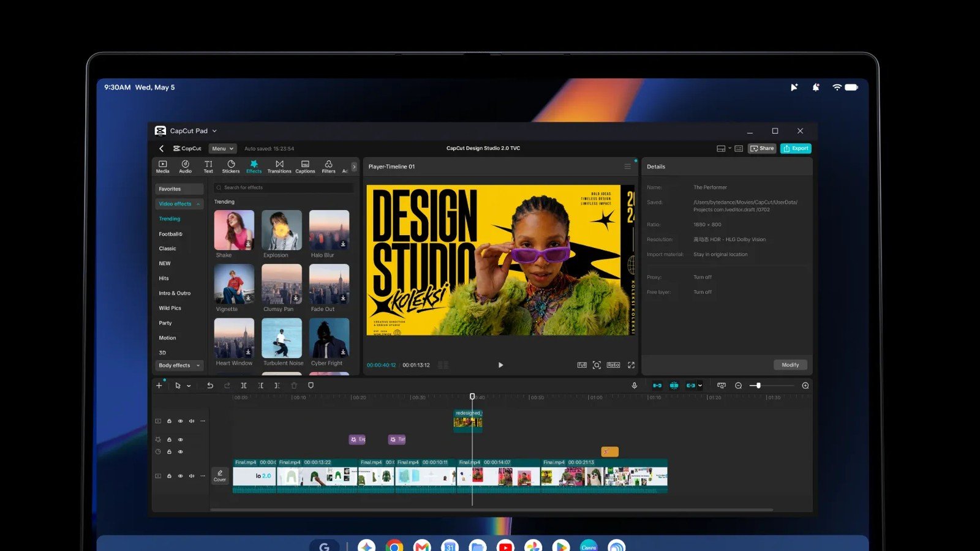Undo the last timeline edit

point(210,386)
